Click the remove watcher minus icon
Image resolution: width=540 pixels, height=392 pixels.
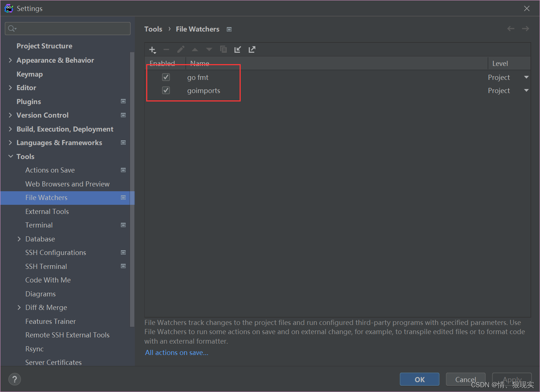click(166, 49)
